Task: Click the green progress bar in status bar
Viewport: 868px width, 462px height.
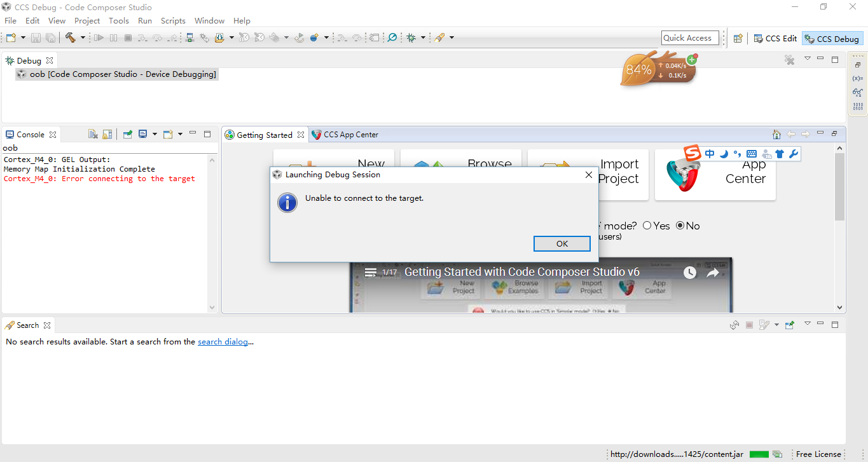Action: 759,454
